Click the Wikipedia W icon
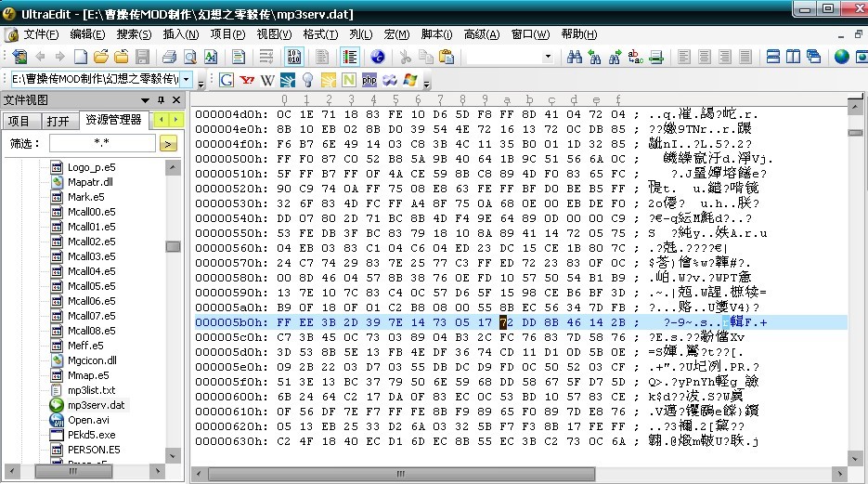 point(267,80)
